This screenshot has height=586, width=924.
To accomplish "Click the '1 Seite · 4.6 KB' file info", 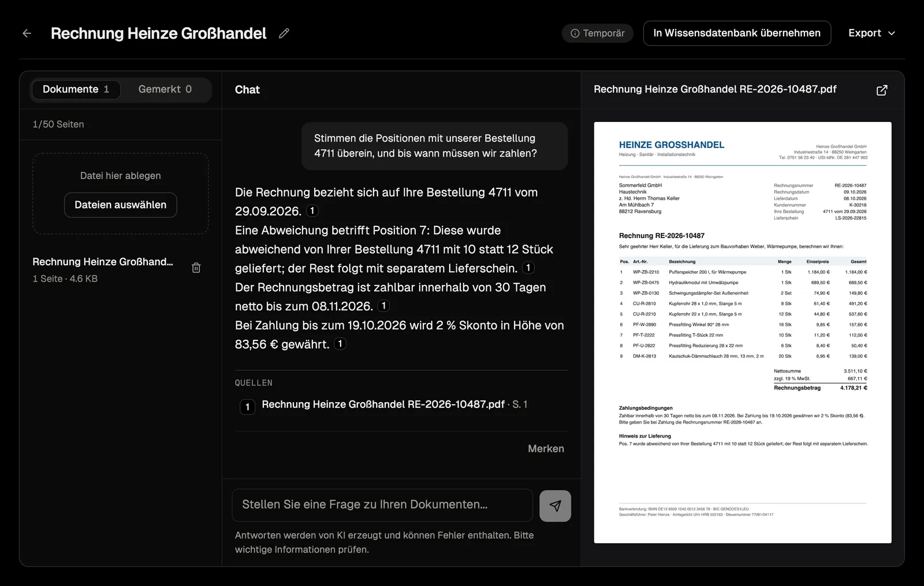I will (65, 279).
